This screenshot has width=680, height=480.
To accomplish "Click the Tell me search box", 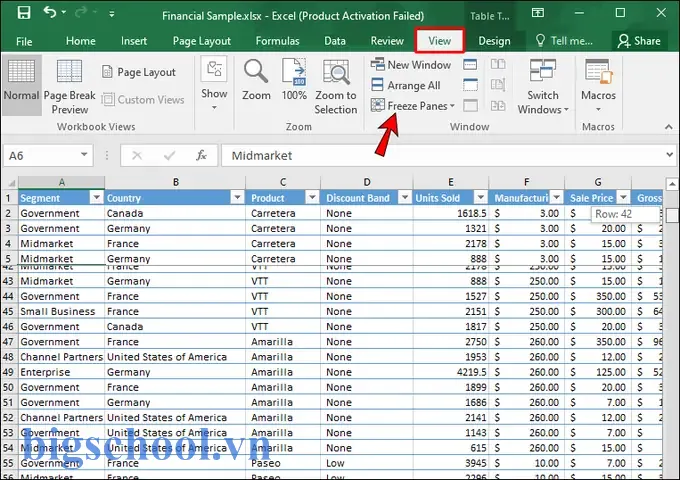I will coord(564,41).
